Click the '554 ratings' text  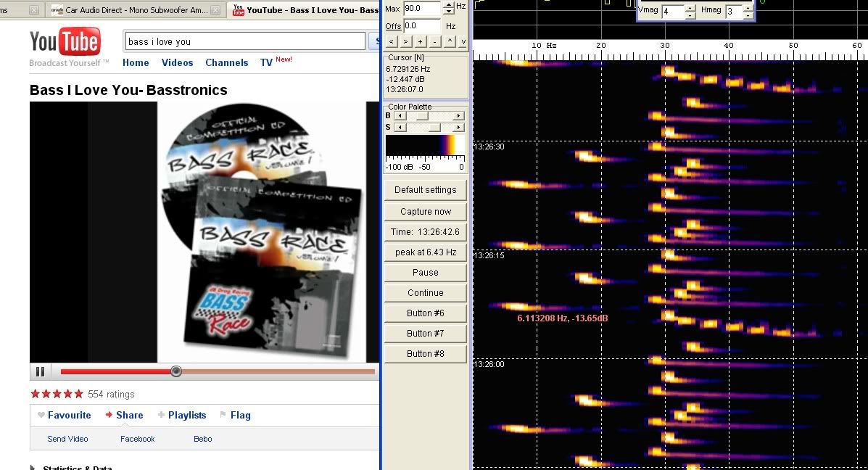point(111,394)
